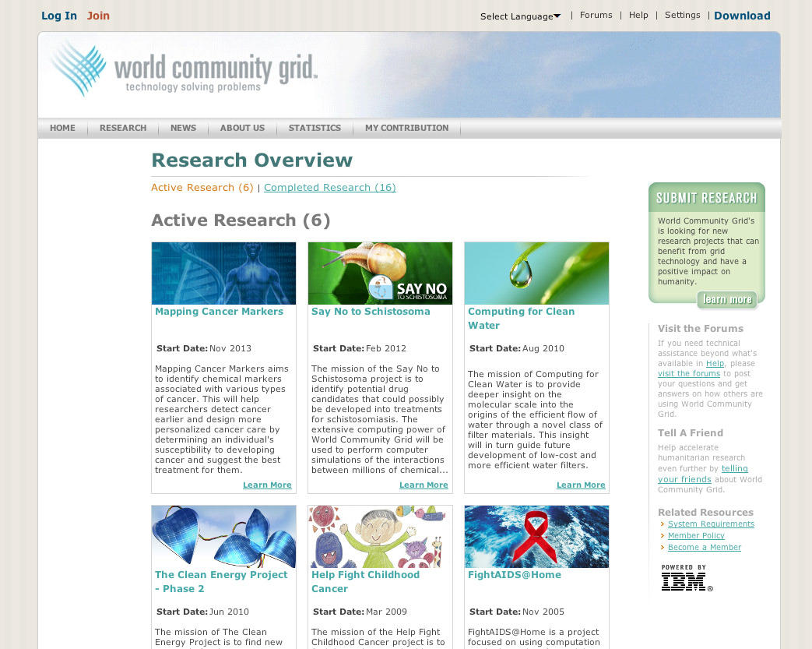
Task: Open the STATISTICS menu
Action: pyautogui.click(x=315, y=128)
